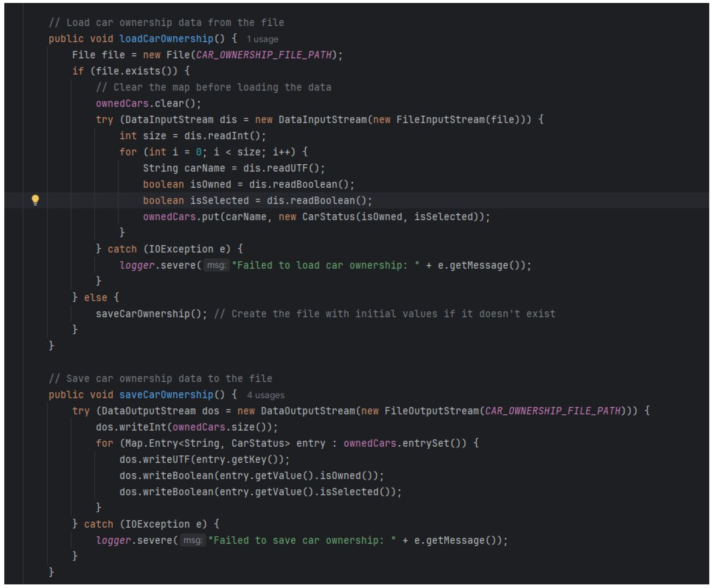Open the '1 usage' hint beside loadCarOwnership
Viewport: 714px width, 588px height.
pos(262,39)
